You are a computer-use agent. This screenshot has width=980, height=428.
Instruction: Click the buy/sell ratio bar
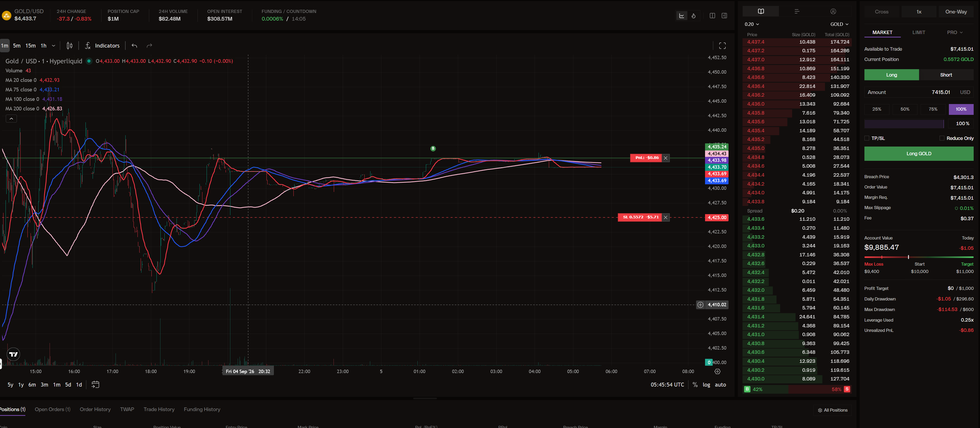coord(797,389)
